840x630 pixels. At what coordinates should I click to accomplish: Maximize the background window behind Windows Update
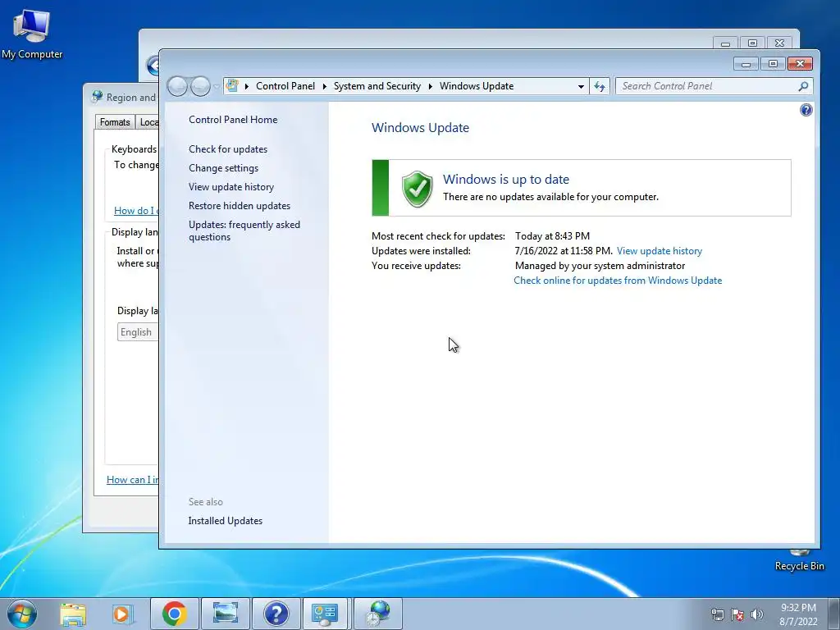(752, 43)
